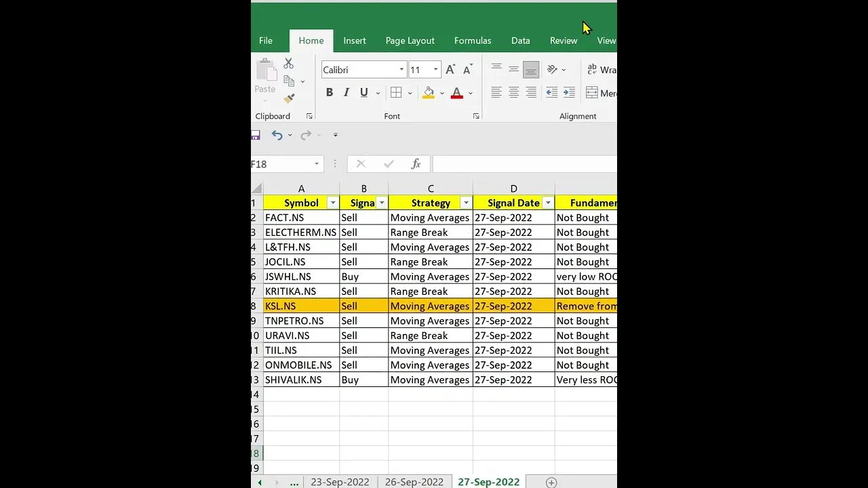Select column C header
Image resolution: width=868 pixels, height=488 pixels.
click(431, 188)
